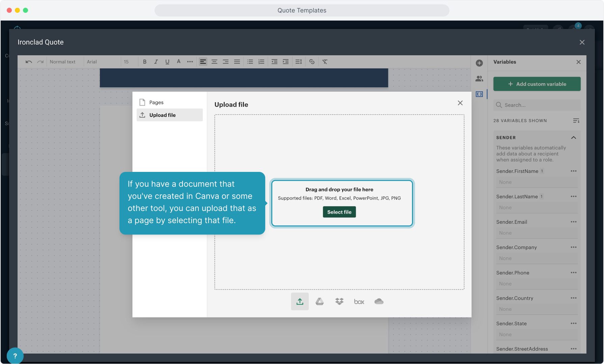Screen dimensions: 604x364
Task: Center align the text
Action: point(214,62)
